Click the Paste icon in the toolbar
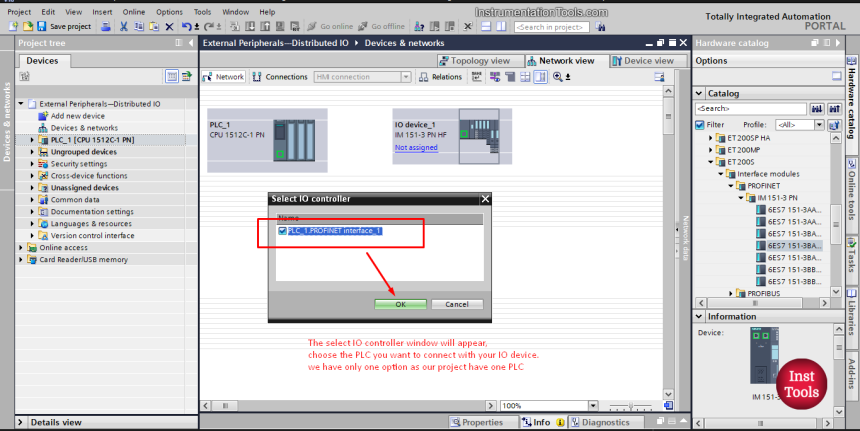Image resolution: width=860 pixels, height=431 pixels. pos(154,26)
